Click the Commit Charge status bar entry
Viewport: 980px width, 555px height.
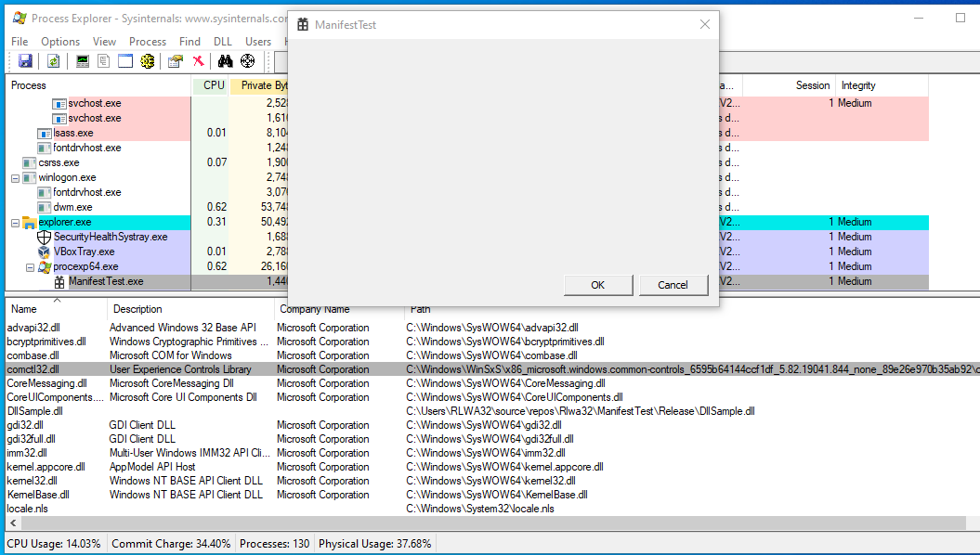point(171,544)
